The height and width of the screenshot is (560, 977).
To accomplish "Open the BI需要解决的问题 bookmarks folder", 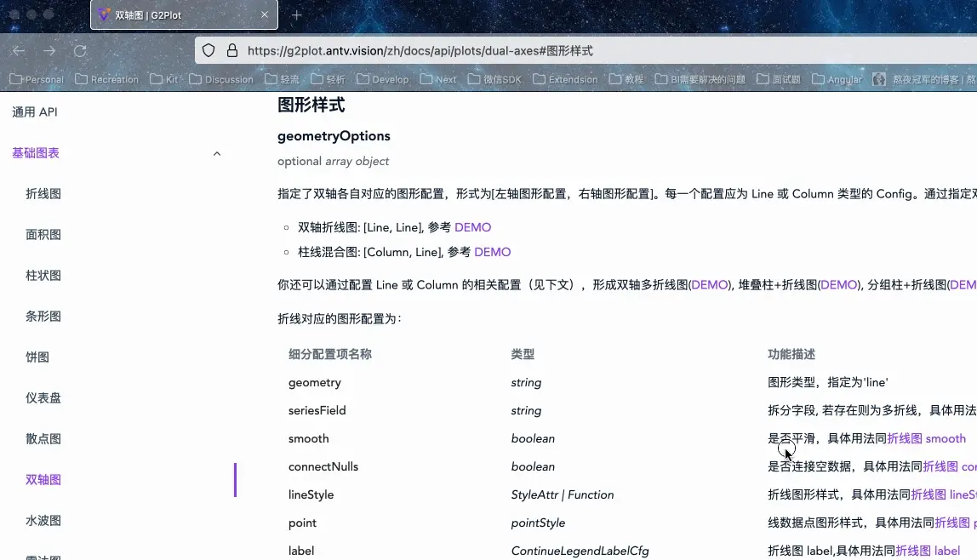I will click(700, 79).
